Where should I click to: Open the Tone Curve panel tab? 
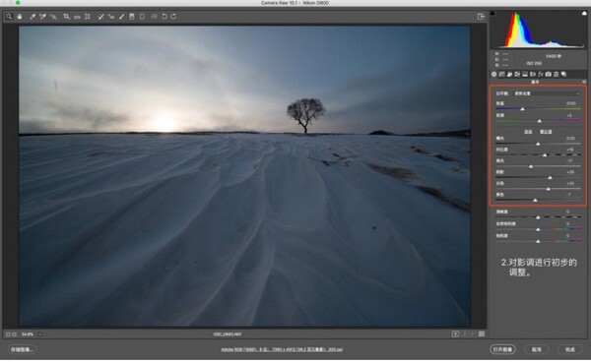(x=501, y=74)
